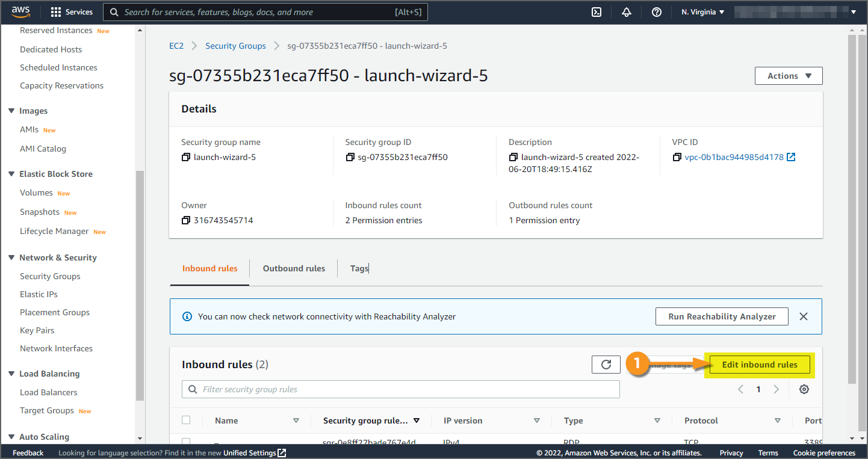
Task: Open the N. Virginia region selector
Action: coord(703,12)
